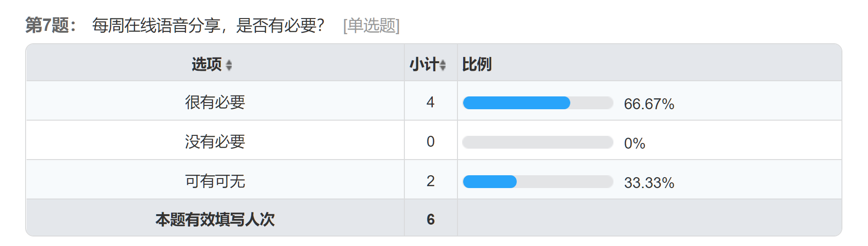Click the 33.33% progress bar
The image size is (868, 246).
pyautogui.click(x=538, y=182)
